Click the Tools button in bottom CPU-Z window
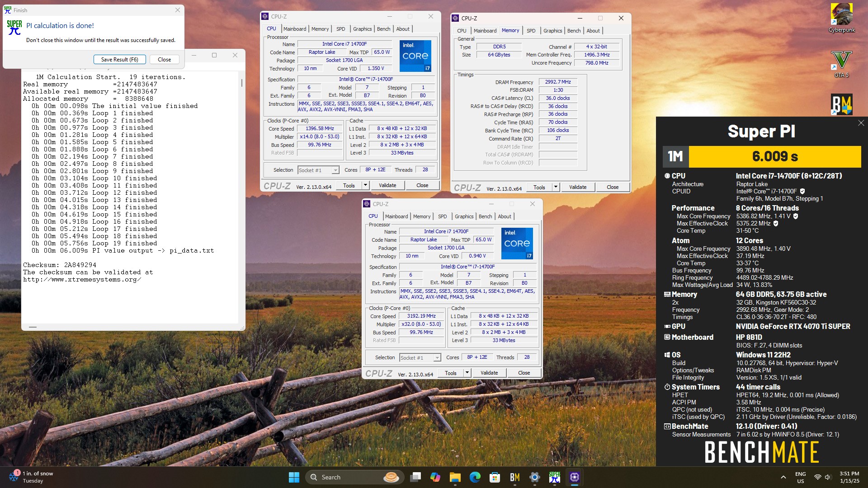The height and width of the screenshot is (488, 868). [450, 373]
